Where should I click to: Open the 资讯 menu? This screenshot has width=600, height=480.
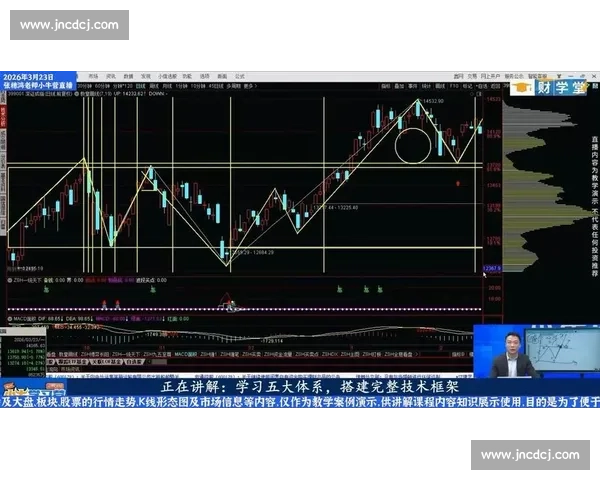111,77
